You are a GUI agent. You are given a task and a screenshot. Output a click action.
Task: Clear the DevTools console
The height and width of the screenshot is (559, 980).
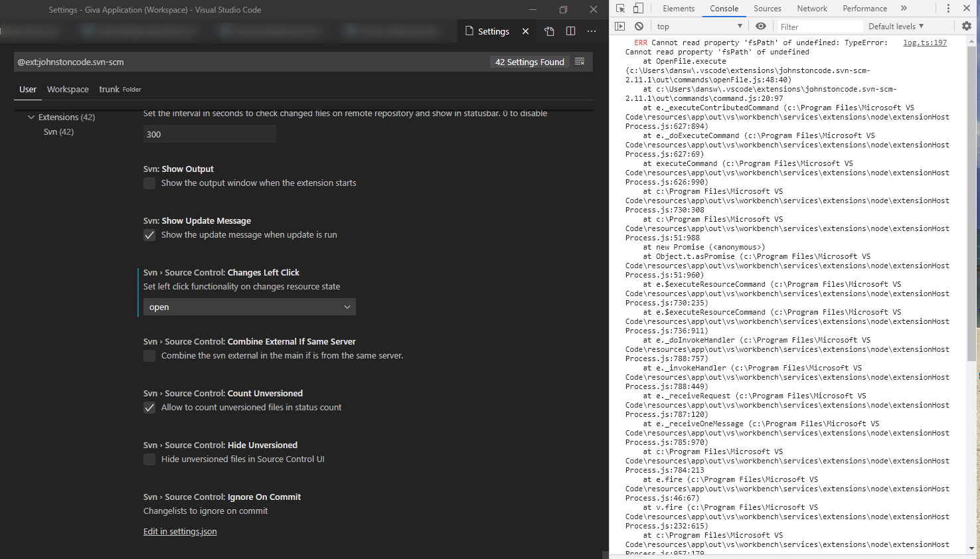[x=639, y=26]
